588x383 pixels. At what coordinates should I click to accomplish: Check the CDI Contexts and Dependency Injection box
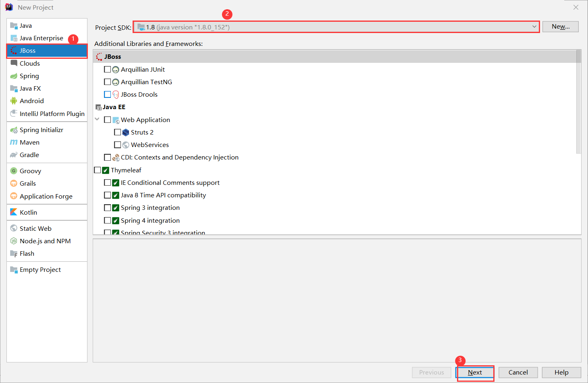point(107,157)
